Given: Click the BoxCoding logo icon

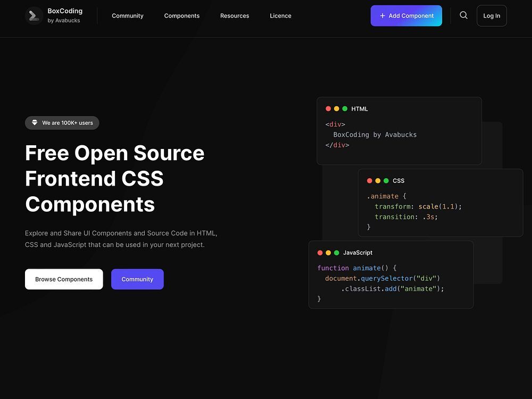Looking at the screenshot, I should point(34,15).
